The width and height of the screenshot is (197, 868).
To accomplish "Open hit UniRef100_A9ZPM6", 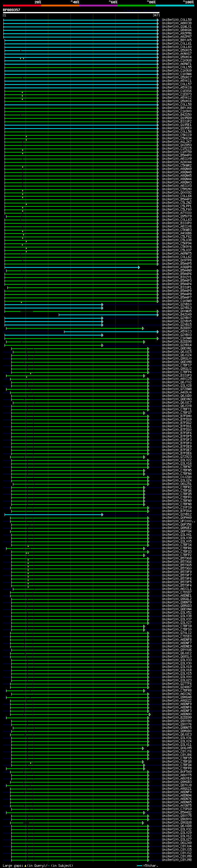I will [176, 33].
